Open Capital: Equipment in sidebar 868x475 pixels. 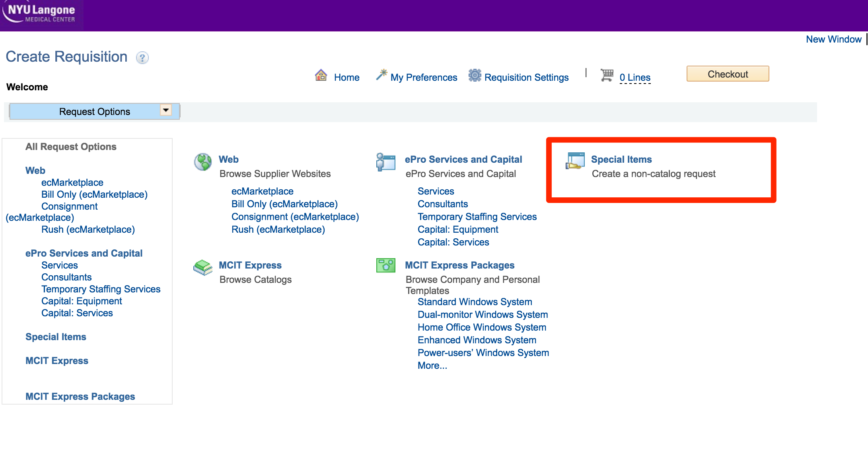click(x=82, y=301)
